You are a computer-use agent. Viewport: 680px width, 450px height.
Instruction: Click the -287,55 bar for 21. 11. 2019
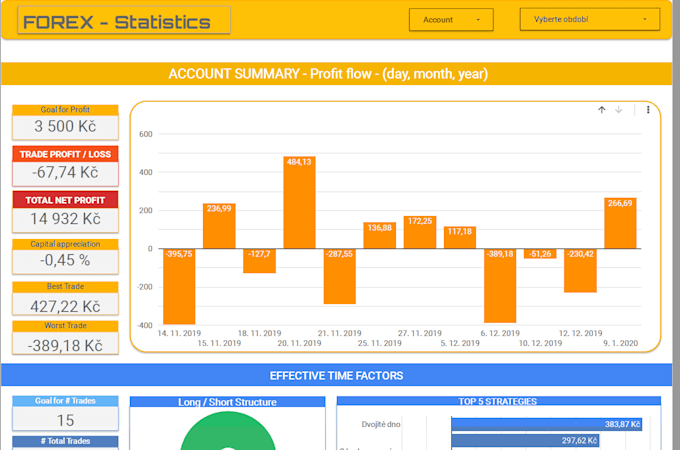340,276
